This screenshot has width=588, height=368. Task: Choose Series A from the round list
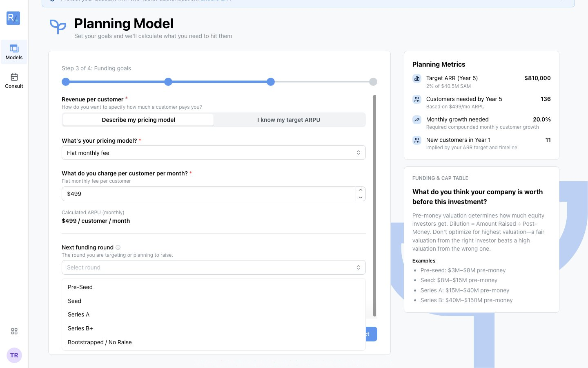tap(214, 314)
